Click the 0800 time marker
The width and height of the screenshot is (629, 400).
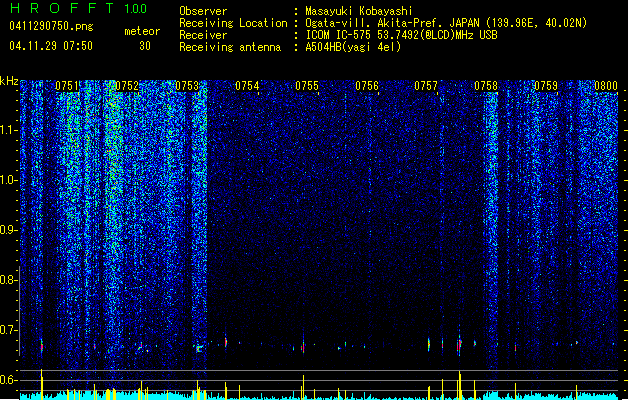tap(606, 86)
